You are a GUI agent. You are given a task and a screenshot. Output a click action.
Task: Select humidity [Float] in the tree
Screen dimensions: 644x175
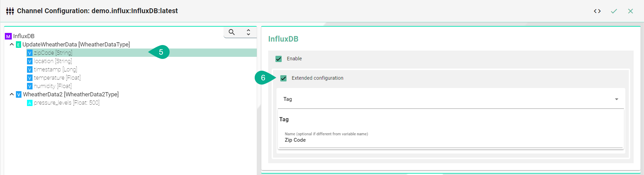53,86
